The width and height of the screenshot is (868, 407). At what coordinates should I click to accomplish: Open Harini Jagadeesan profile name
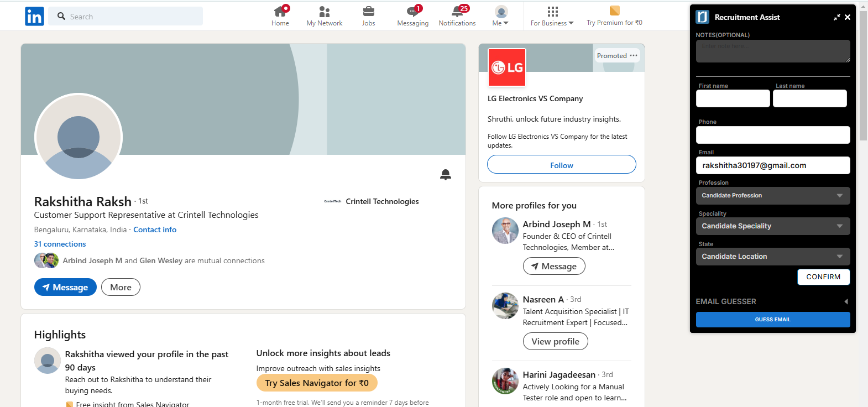559,374
